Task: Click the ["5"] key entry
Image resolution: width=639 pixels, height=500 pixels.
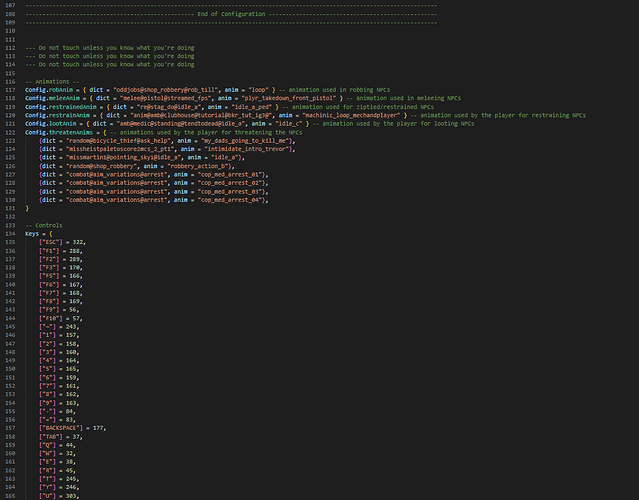Action: [47, 369]
